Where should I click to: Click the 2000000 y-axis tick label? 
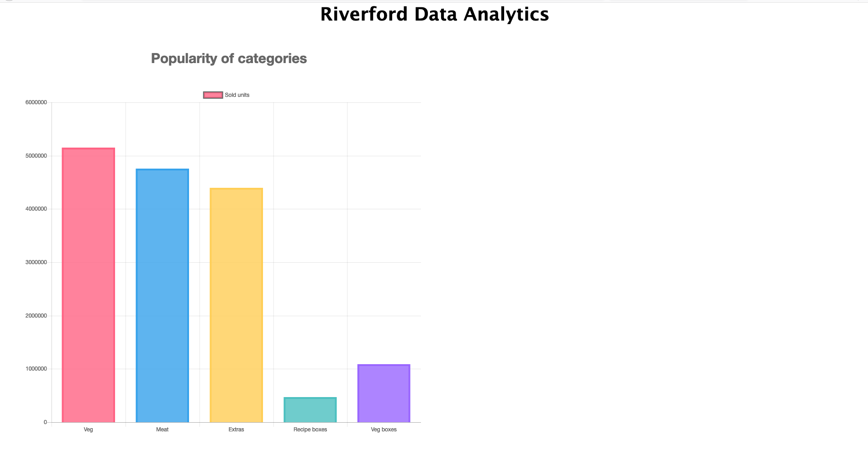coord(36,316)
